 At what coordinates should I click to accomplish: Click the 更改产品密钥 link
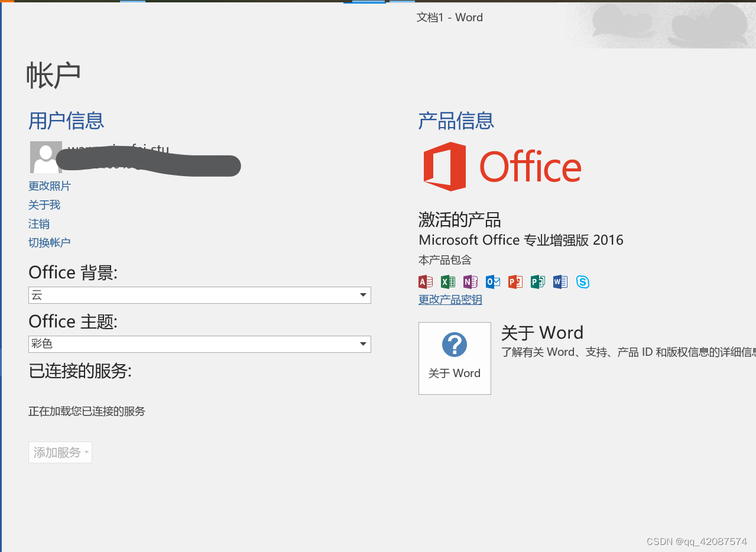click(x=450, y=300)
